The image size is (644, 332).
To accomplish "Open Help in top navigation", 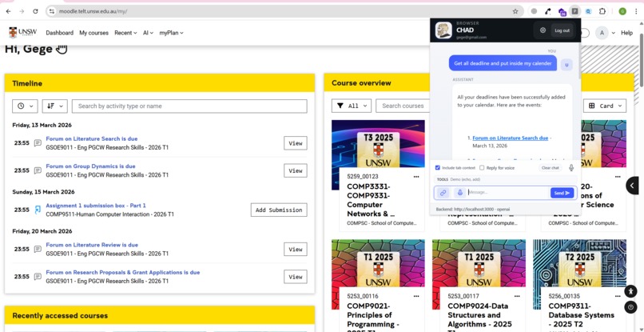I will 626,33.
